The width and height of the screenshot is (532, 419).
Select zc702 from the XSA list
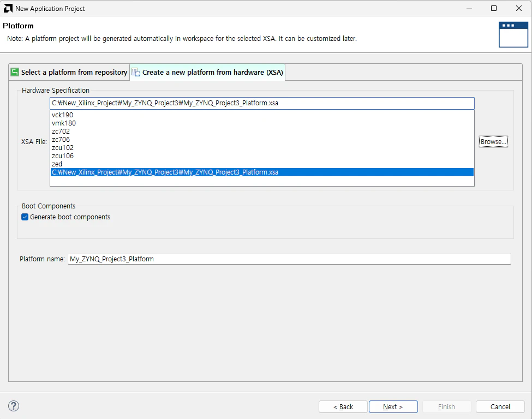click(x=262, y=131)
